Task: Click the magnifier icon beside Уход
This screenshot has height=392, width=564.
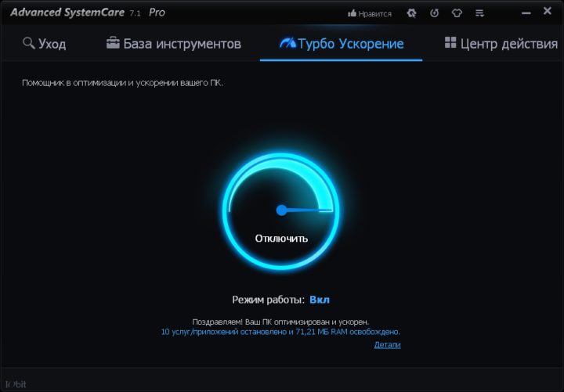Action: coord(28,43)
